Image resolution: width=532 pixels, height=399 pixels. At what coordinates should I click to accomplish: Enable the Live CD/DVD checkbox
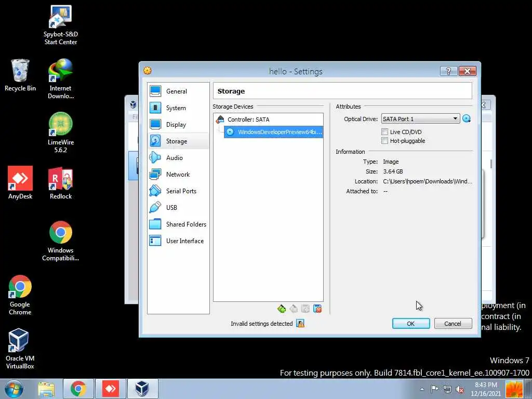[x=384, y=131]
